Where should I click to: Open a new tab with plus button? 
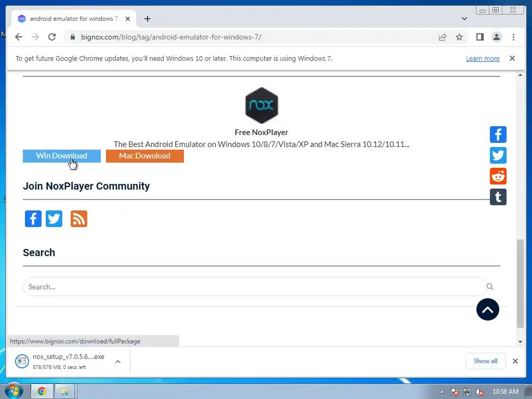pos(147,19)
